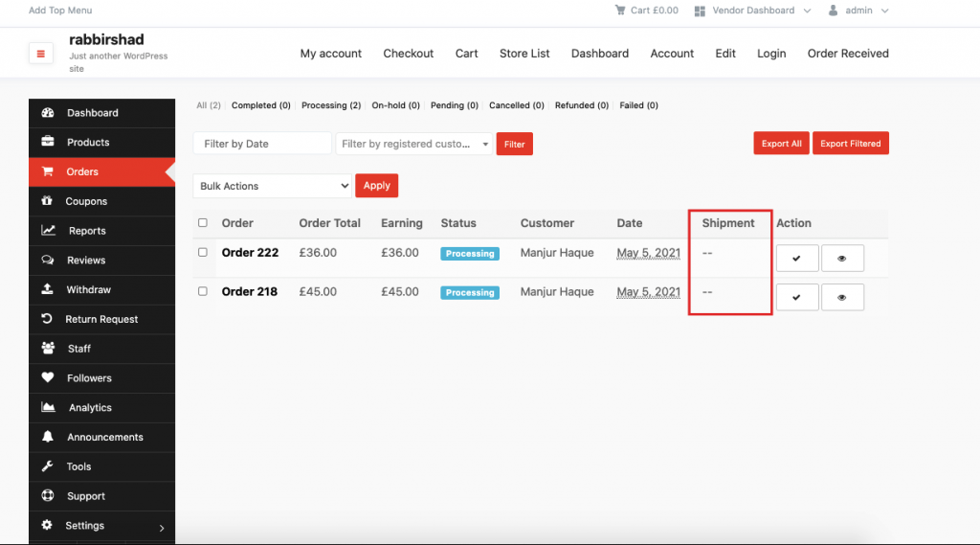Show Failed (0) orders
Screen dimensions: 980x545
[638, 105]
